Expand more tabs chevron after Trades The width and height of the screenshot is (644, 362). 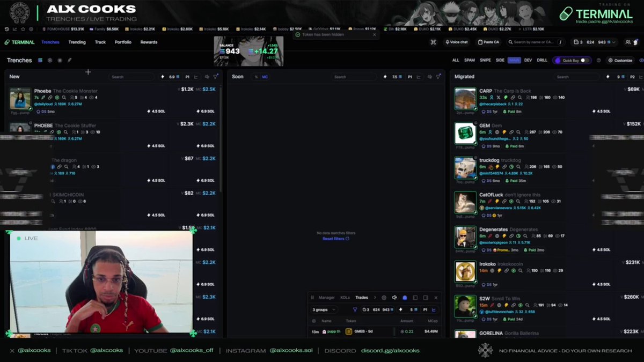[375, 297]
